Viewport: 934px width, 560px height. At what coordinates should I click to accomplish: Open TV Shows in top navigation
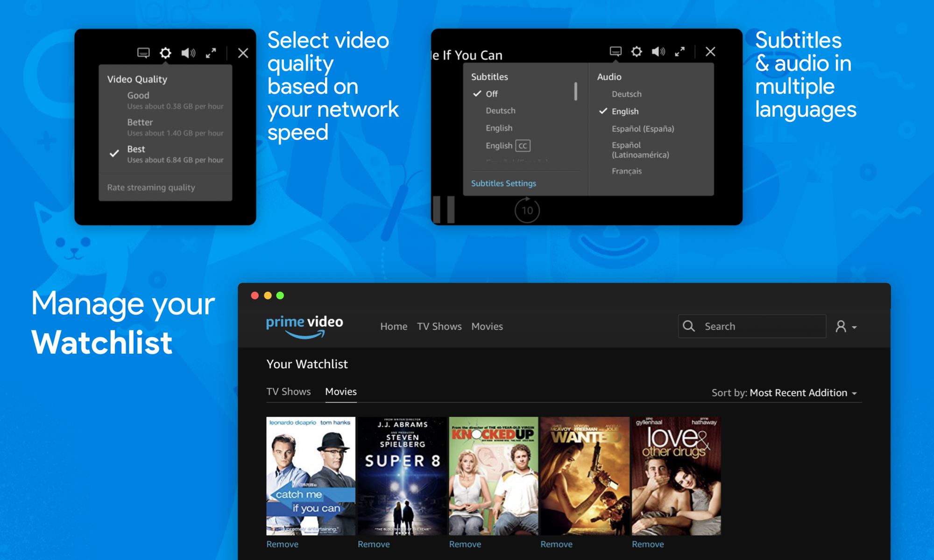439,326
